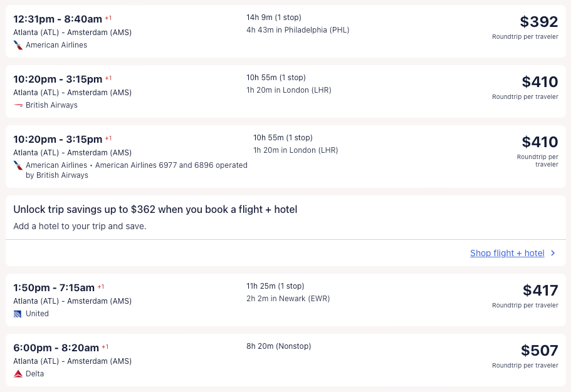The image size is (571, 392).
Task: Click the Unlock trip savings heading
Action: (155, 209)
